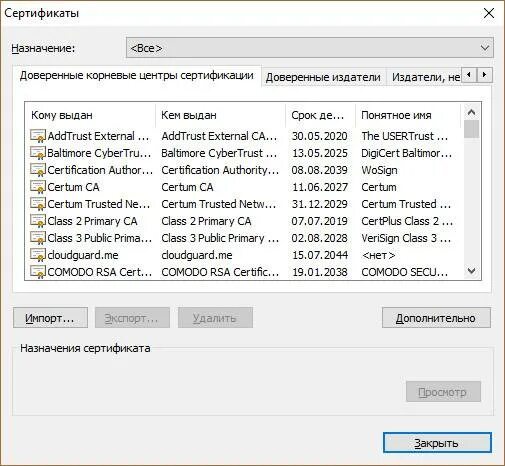Viewport: 505px width, 466px height.
Task: Close the Сертификаты window with X
Action: point(489,13)
